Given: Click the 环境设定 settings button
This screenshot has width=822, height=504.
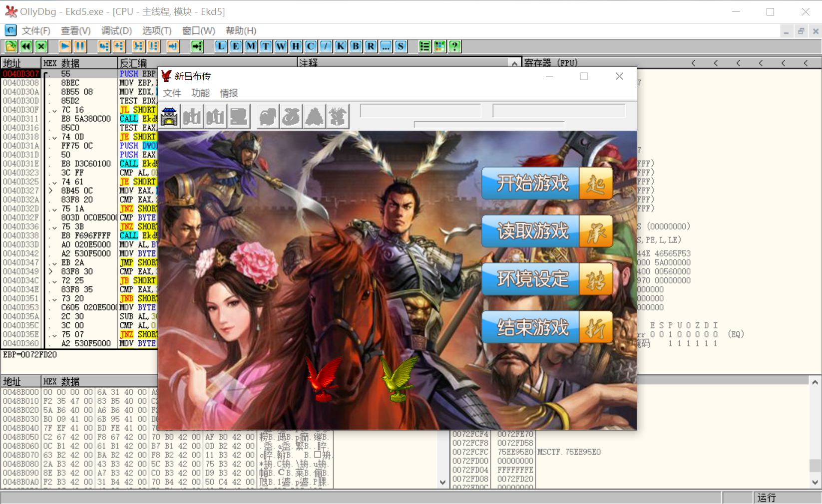Looking at the screenshot, I should pos(547,279).
